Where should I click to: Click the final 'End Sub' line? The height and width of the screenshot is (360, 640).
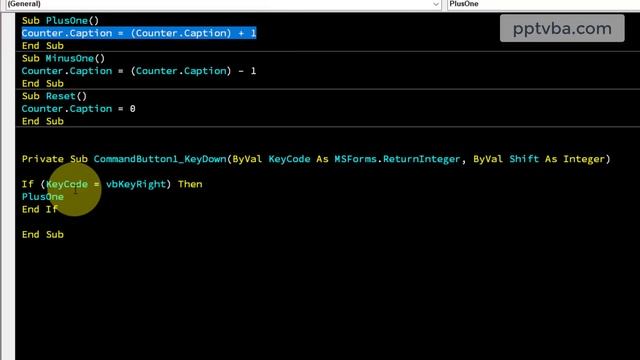pyautogui.click(x=43, y=235)
